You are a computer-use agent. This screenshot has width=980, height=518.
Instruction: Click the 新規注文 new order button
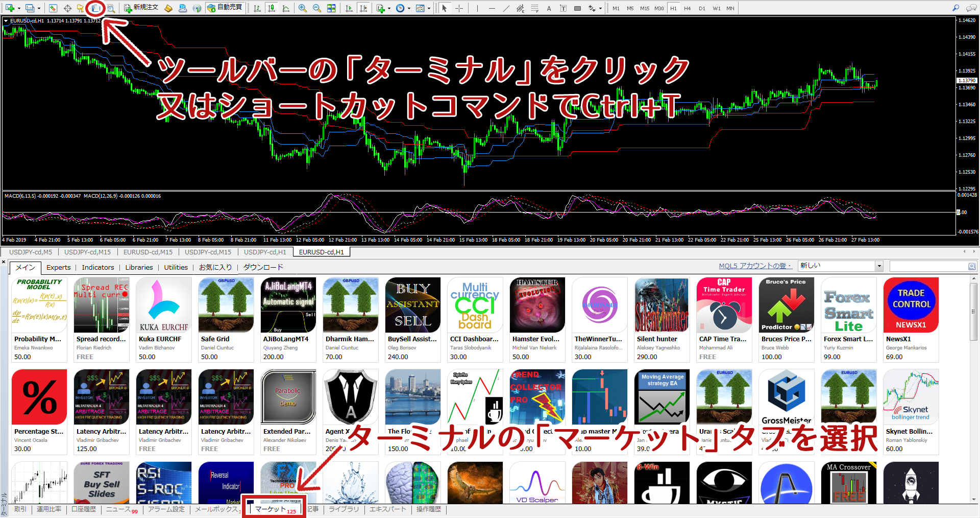[141, 8]
